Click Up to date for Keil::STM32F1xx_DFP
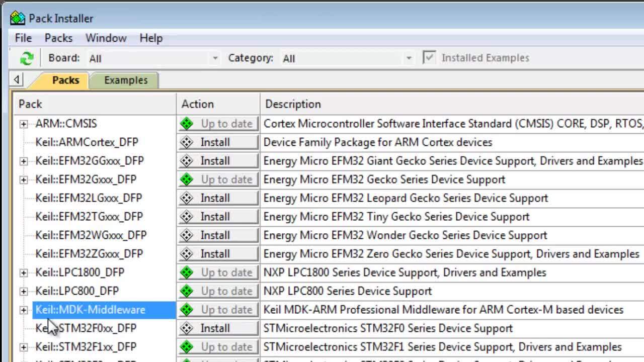 point(218,347)
